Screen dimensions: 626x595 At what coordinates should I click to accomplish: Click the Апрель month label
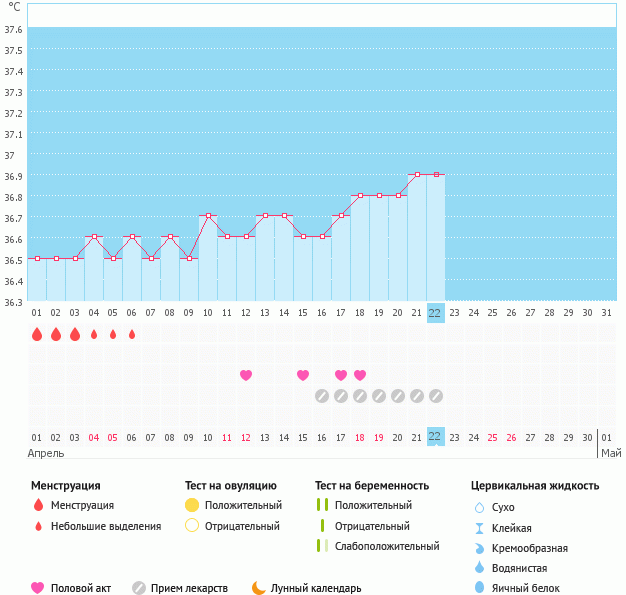click(48, 453)
